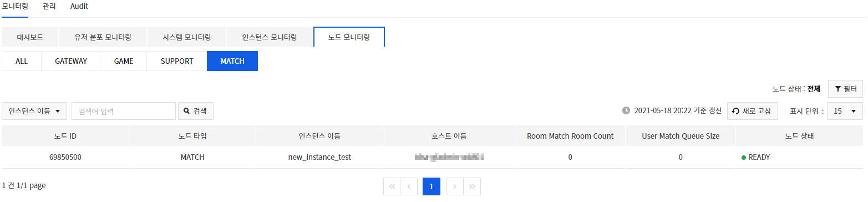
Task: Select the ALL node type tab
Action: pos(22,61)
